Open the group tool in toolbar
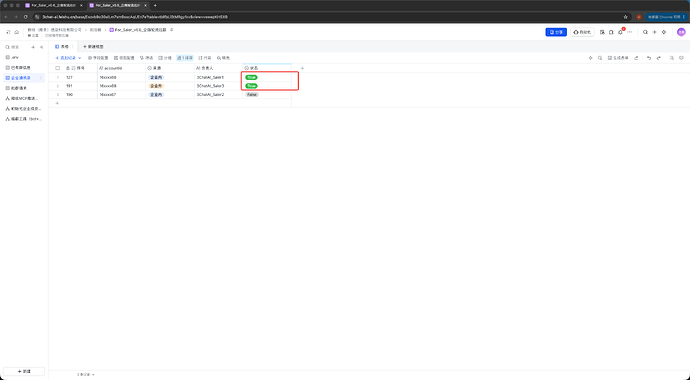The image size is (690, 380). [x=165, y=58]
